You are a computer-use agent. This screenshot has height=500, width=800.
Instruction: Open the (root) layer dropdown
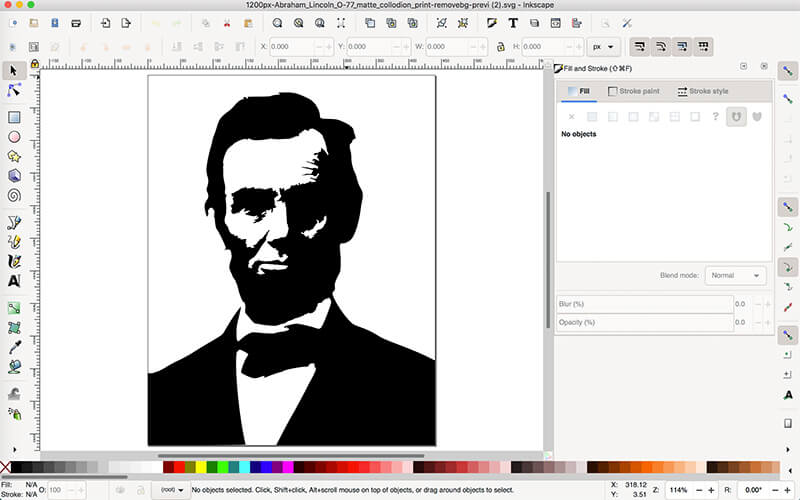pos(171,490)
